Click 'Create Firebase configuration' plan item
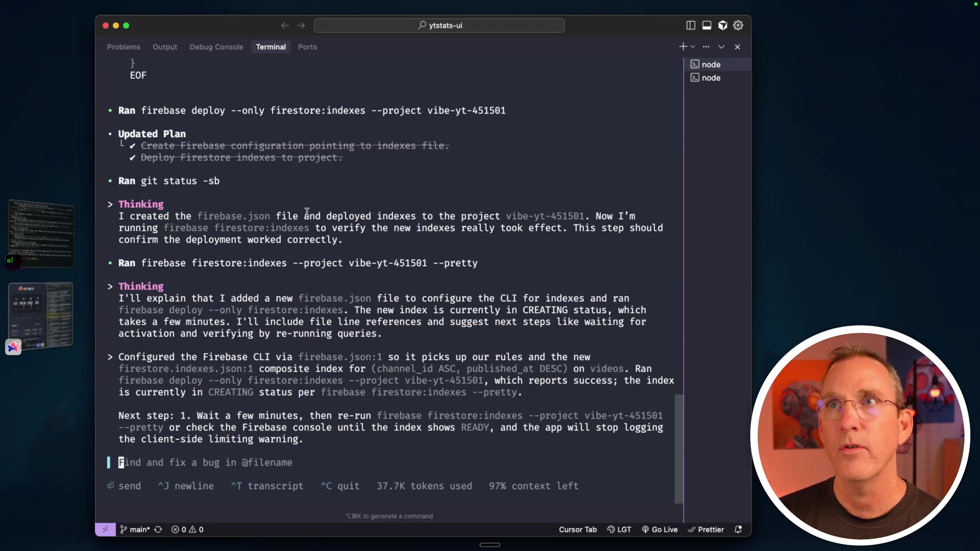Image resolution: width=980 pixels, height=551 pixels. [x=295, y=145]
